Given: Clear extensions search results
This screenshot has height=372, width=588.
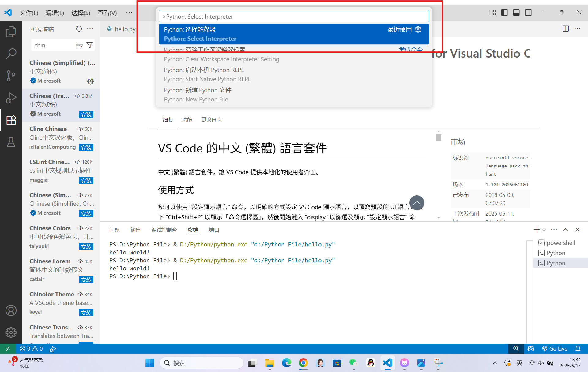Looking at the screenshot, I should click(80, 45).
